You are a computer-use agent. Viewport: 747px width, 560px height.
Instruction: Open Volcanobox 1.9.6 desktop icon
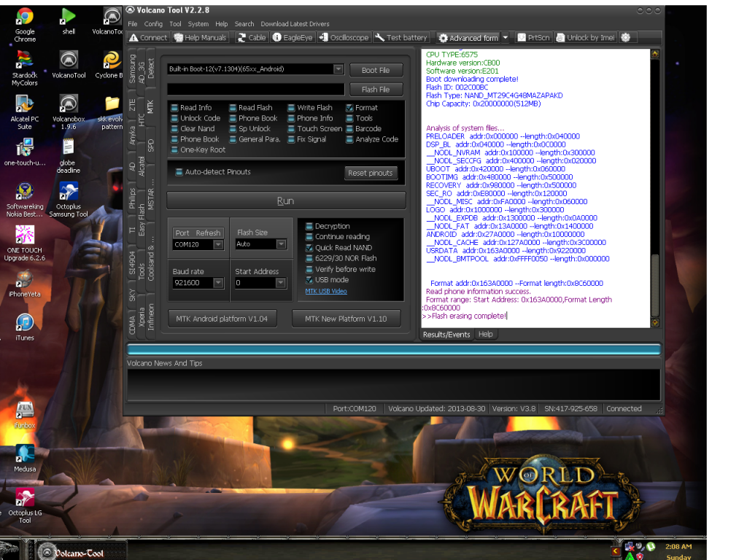pyautogui.click(x=69, y=112)
